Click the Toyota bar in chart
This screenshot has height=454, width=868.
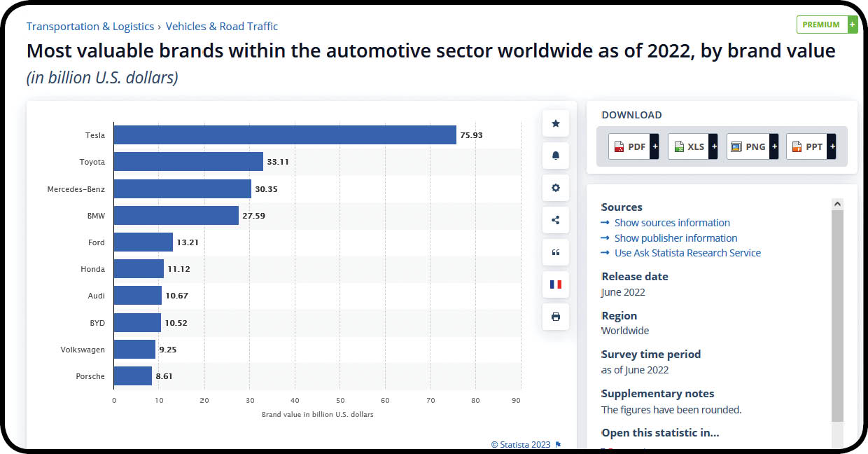point(188,162)
